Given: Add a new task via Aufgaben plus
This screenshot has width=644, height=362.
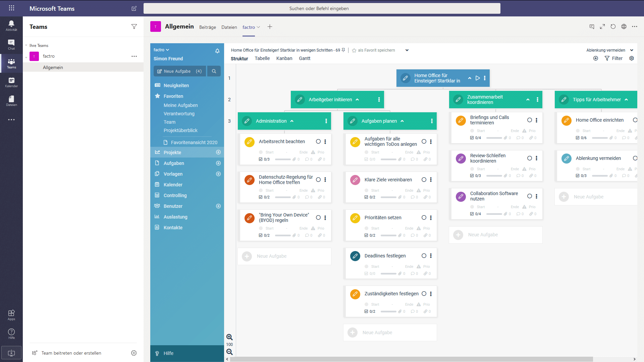Looking at the screenshot, I should pyautogui.click(x=218, y=163).
